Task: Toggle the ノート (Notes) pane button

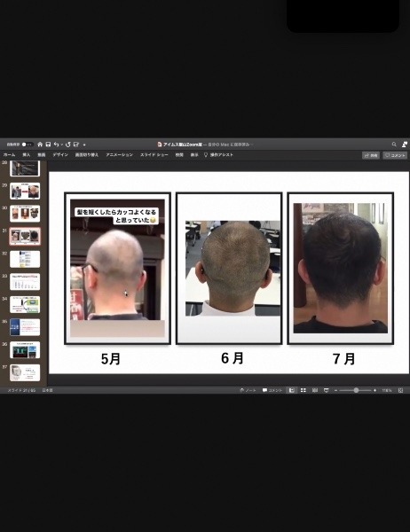Action: point(248,390)
